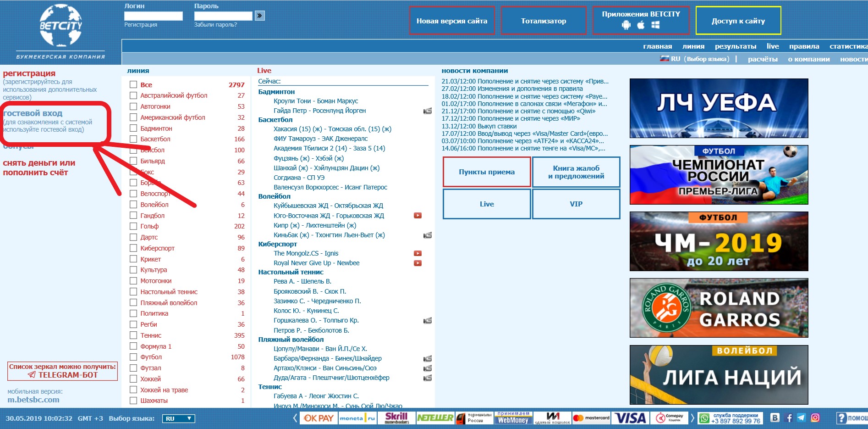
Task: Click the Comepay payment logo
Action: tap(670, 418)
